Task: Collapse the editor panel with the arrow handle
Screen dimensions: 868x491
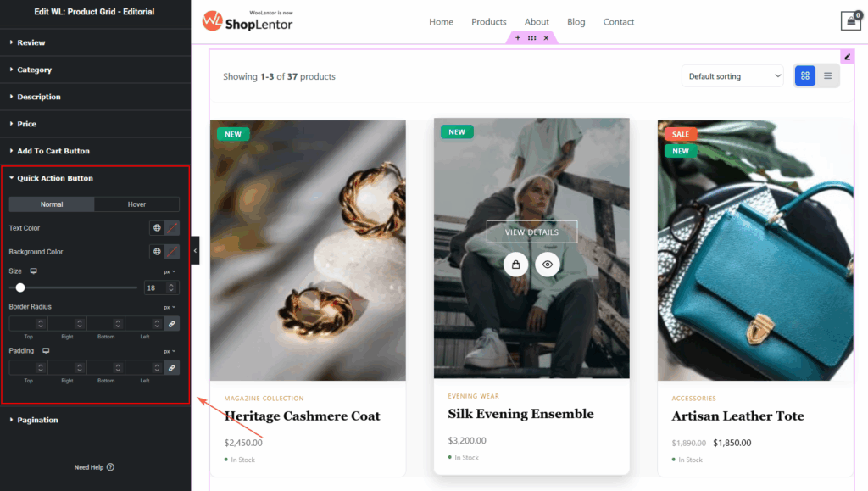Action: [195, 251]
